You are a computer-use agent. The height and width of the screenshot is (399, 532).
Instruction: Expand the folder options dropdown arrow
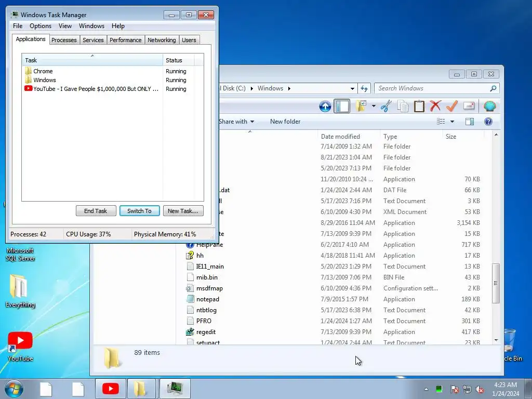click(374, 106)
